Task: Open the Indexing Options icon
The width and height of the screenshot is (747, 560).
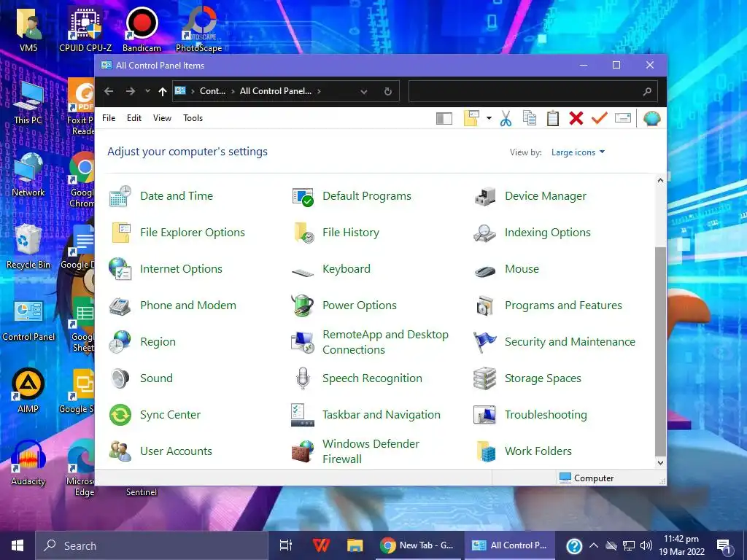Action: pyautogui.click(x=485, y=233)
